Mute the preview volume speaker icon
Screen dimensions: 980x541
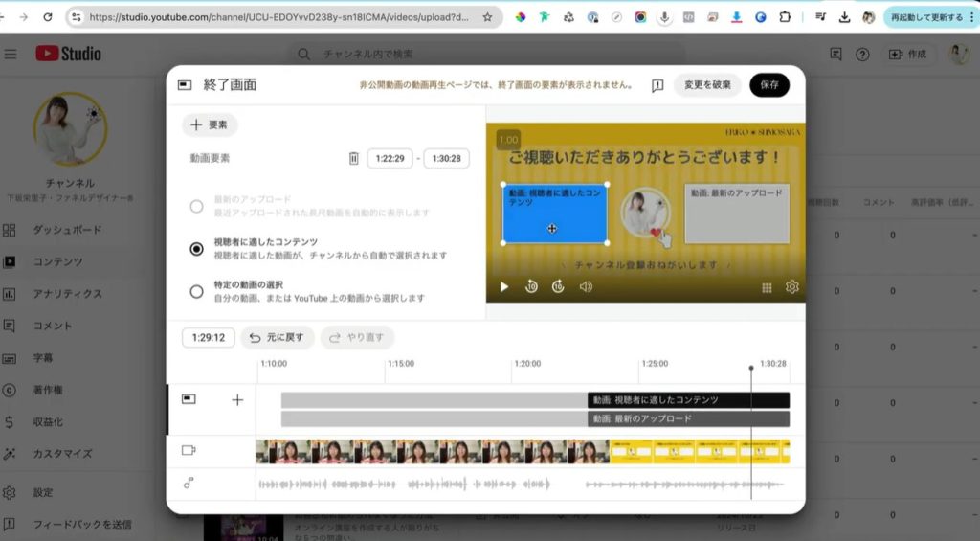[586, 286]
